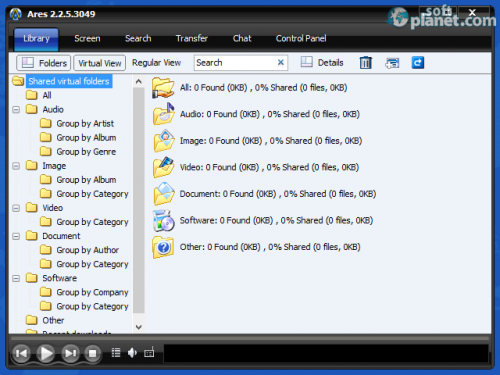The height and width of the screenshot is (375, 500).
Task: Select Group by Author folder
Action: click(88, 250)
